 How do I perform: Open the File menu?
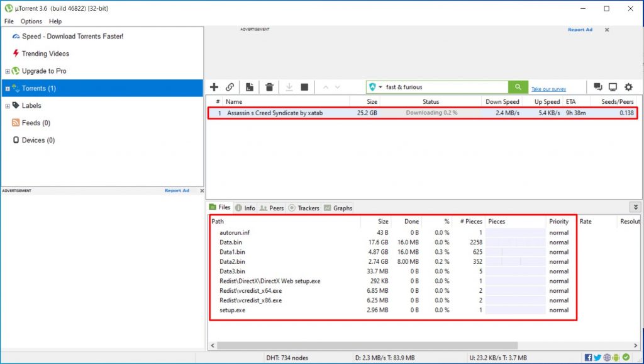pyautogui.click(x=9, y=21)
